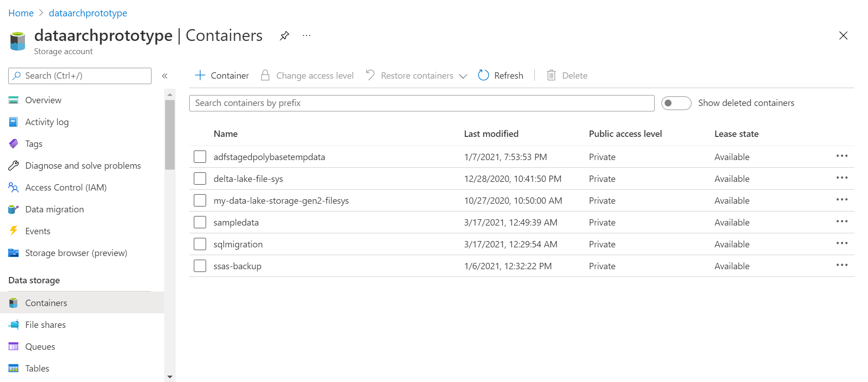Screen dimensions: 868x382
Task: Open Diagnose and solve problems
Action: 83,166
